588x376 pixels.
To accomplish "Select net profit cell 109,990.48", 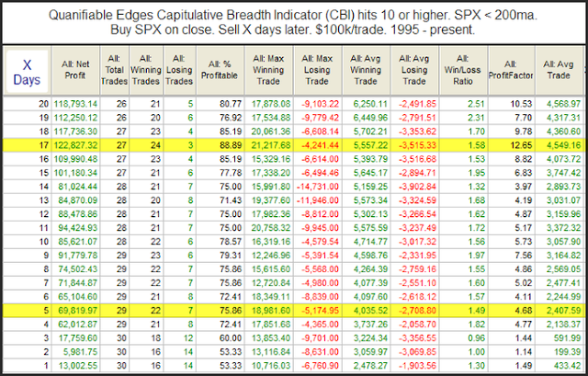I will 75,159.
